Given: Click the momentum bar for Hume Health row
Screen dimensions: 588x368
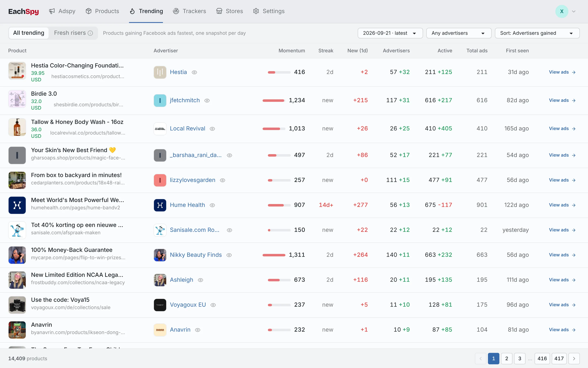Looking at the screenshot, I should [x=279, y=205].
